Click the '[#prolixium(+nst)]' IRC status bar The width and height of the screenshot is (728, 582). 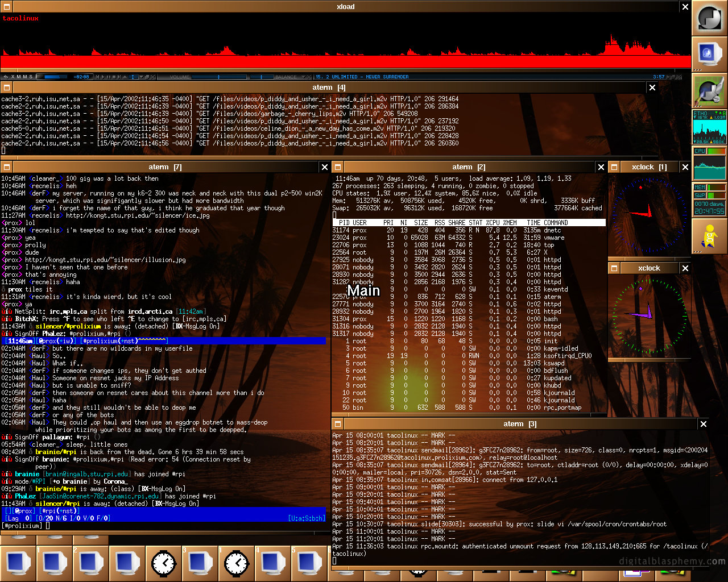pos(125,341)
